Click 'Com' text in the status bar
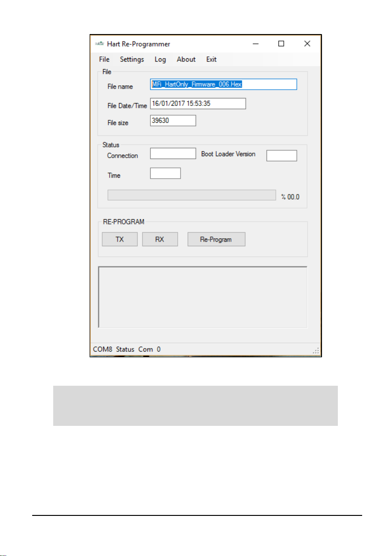Screen dimensions: 392x556 146,349
